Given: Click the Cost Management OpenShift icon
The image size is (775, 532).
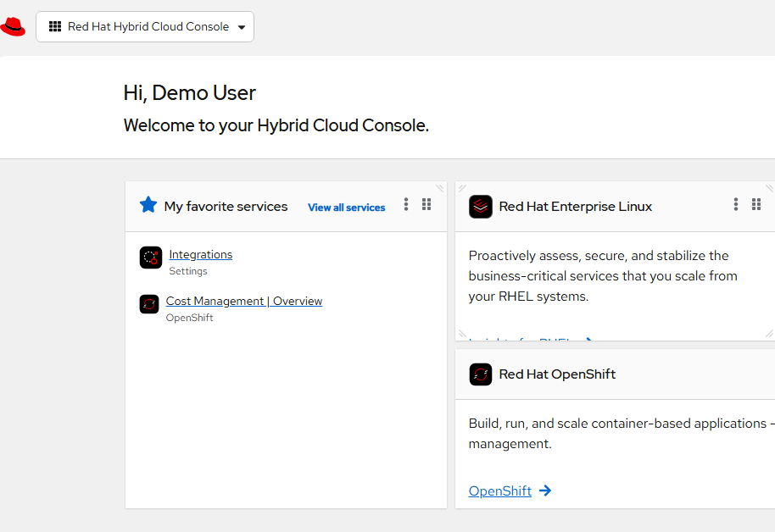Looking at the screenshot, I should click(x=148, y=304).
